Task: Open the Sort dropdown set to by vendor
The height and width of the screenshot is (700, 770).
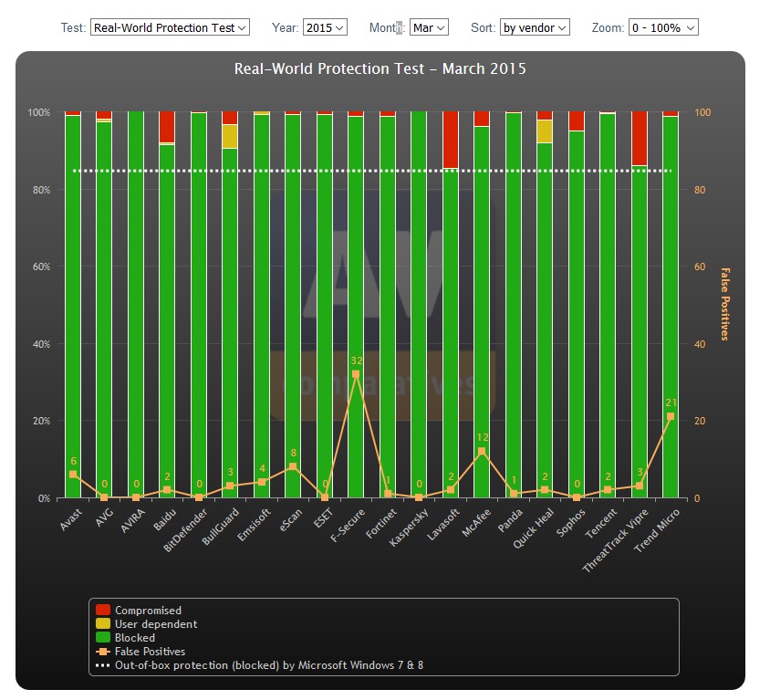Action: click(535, 27)
